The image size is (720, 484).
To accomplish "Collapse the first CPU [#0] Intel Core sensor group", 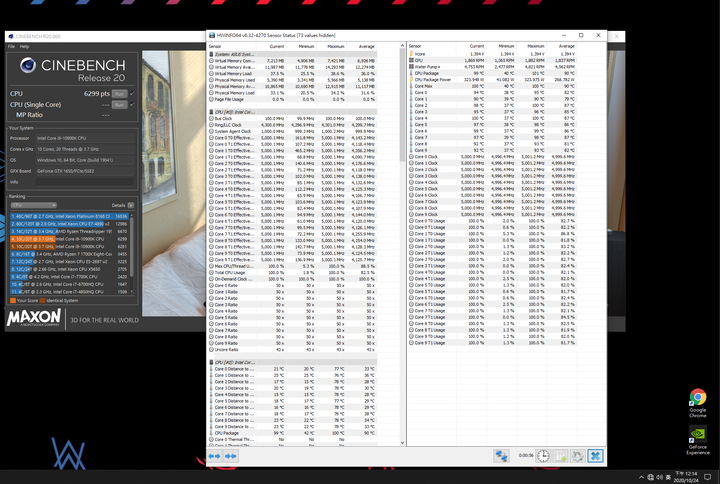I will [x=293, y=112].
